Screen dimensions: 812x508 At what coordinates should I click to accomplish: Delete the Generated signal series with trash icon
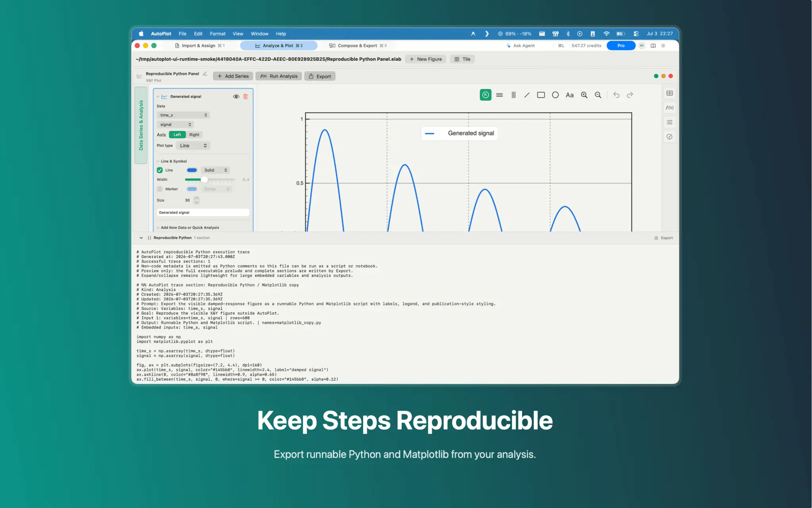click(x=245, y=96)
